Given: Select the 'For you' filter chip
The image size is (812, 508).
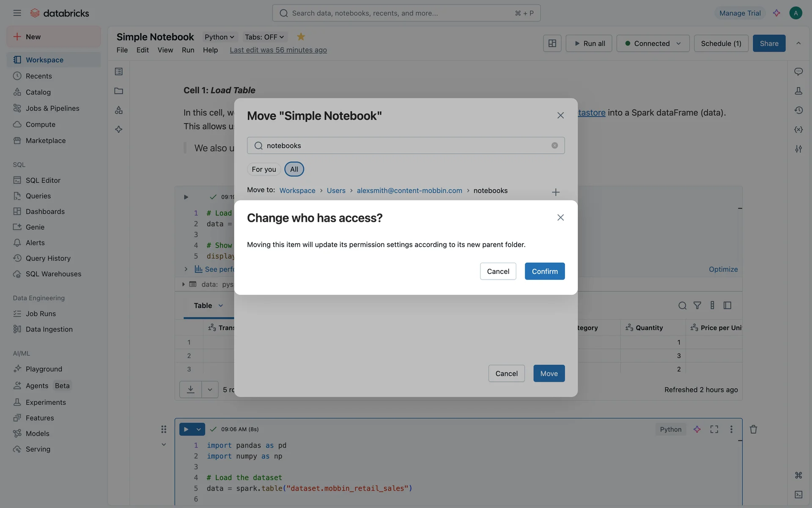Looking at the screenshot, I should (263, 169).
